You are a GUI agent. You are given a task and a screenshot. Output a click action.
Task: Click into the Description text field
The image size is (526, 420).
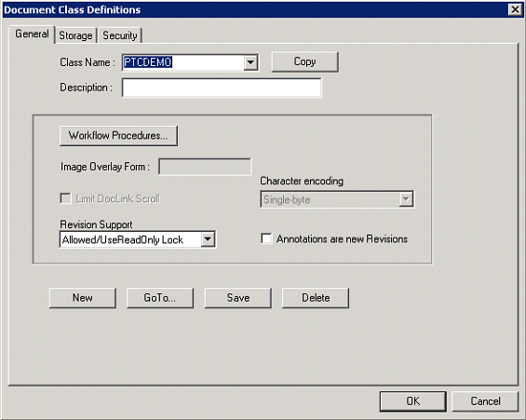222,88
